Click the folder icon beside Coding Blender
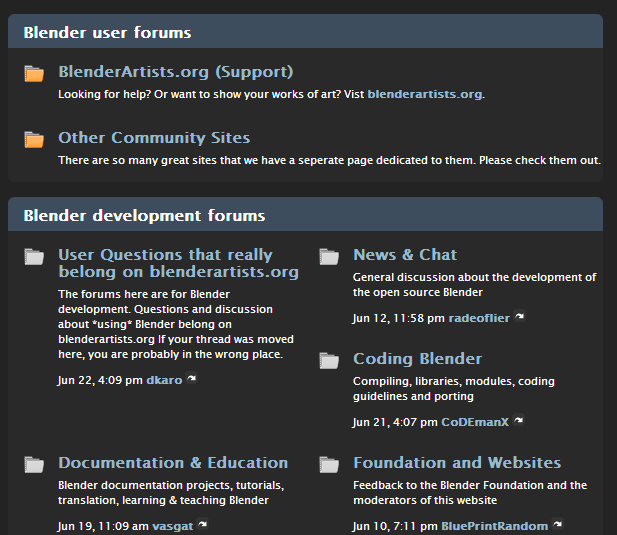The height and width of the screenshot is (535, 617). [x=329, y=361]
